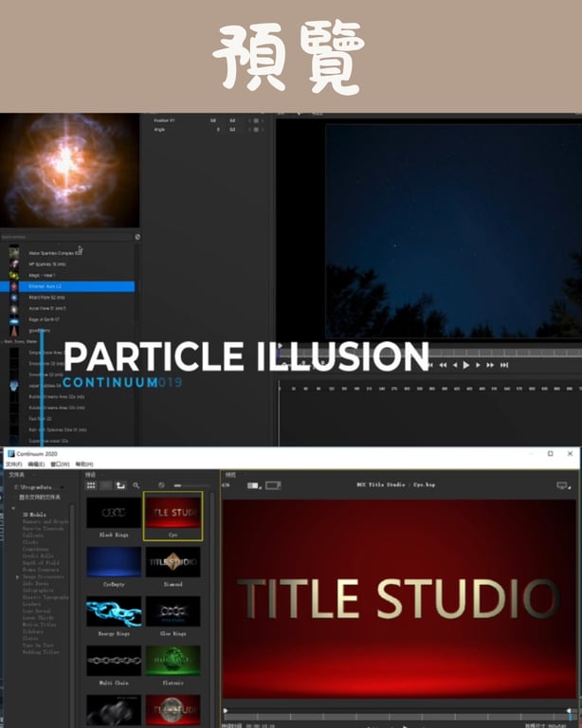Play the Particle Illusion preview
This screenshot has width=582, height=728.
coord(466,365)
